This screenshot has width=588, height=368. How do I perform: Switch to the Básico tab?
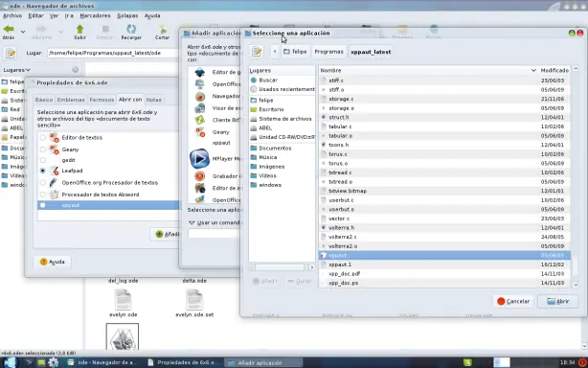(44, 100)
